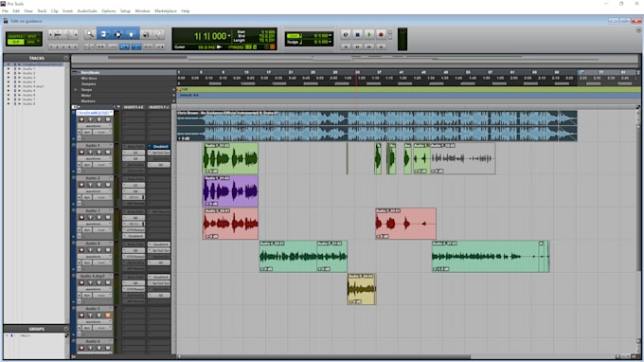Open the Marketplace menu
644x362 pixels.
point(166,11)
